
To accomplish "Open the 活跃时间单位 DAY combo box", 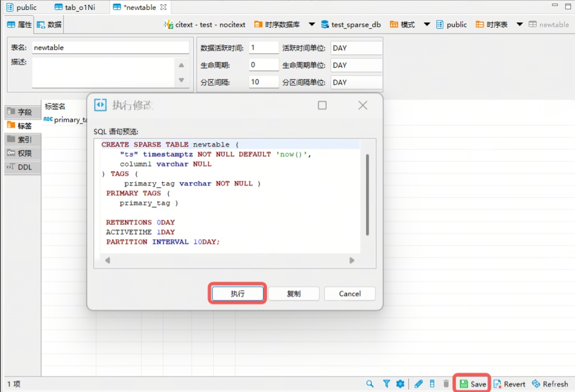I will [x=357, y=48].
